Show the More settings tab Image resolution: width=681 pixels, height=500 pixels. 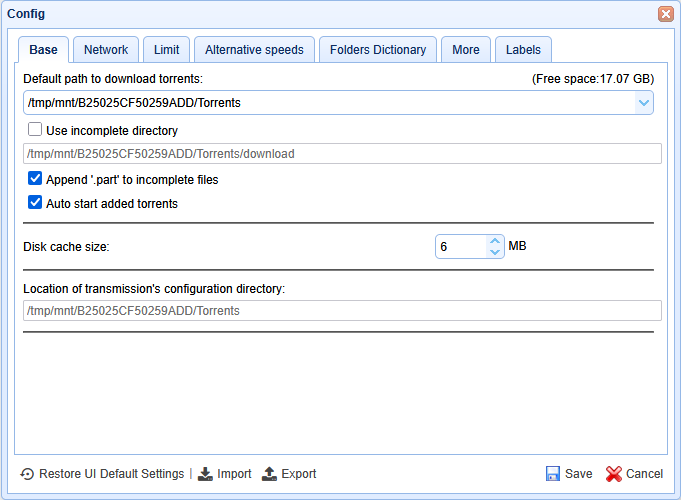tap(465, 50)
